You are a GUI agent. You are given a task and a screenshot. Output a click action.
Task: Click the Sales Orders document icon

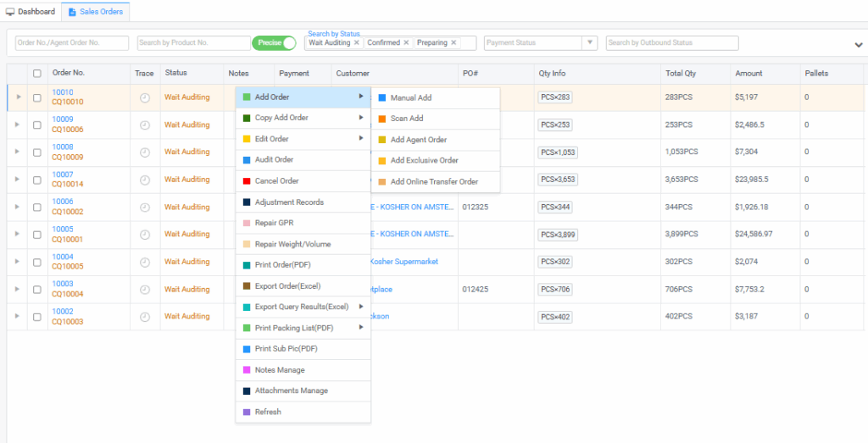pos(72,12)
